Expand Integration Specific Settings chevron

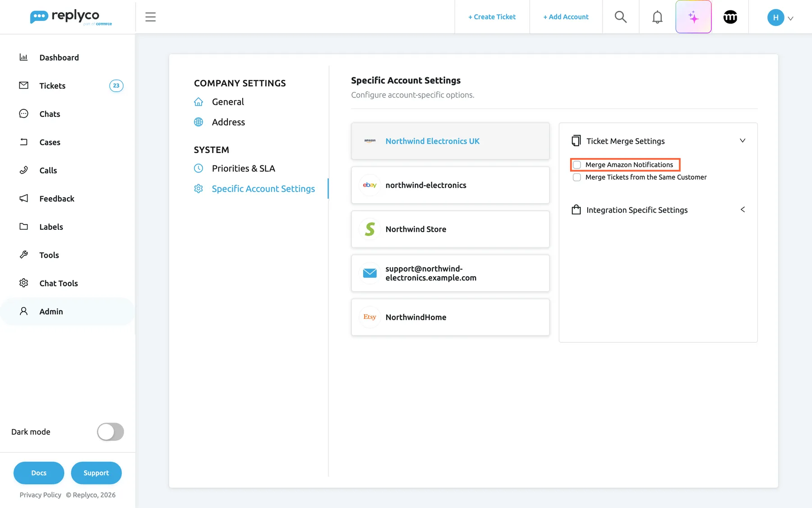click(x=743, y=210)
